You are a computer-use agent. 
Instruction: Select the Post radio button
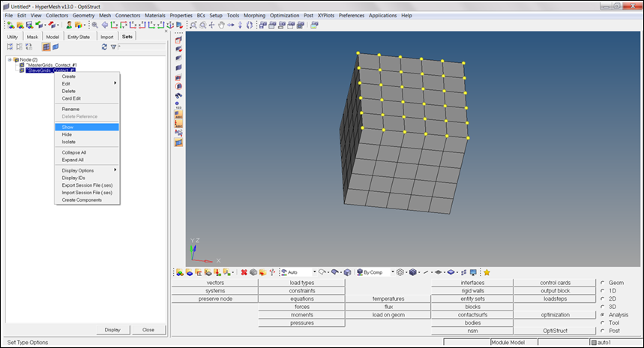click(603, 330)
